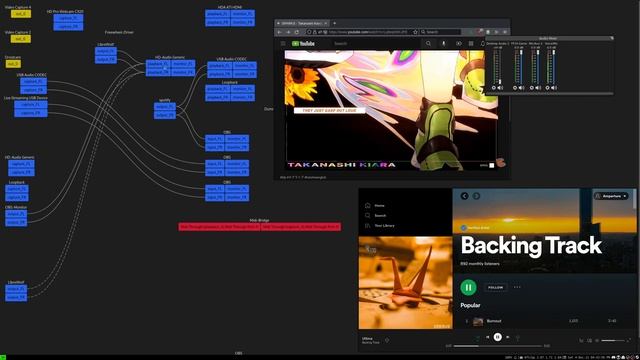Screen dimensions: 640x360
Task: Go back in Spotify navigation
Action: (x=464, y=196)
